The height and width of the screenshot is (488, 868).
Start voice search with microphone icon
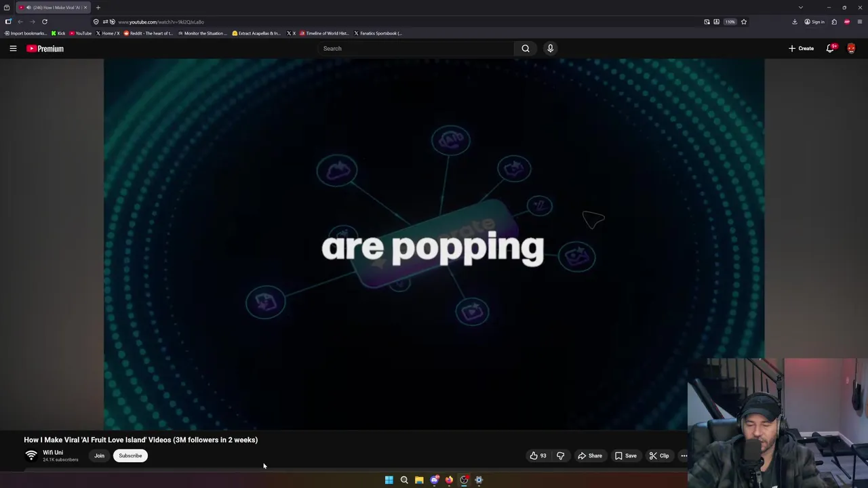click(x=550, y=48)
